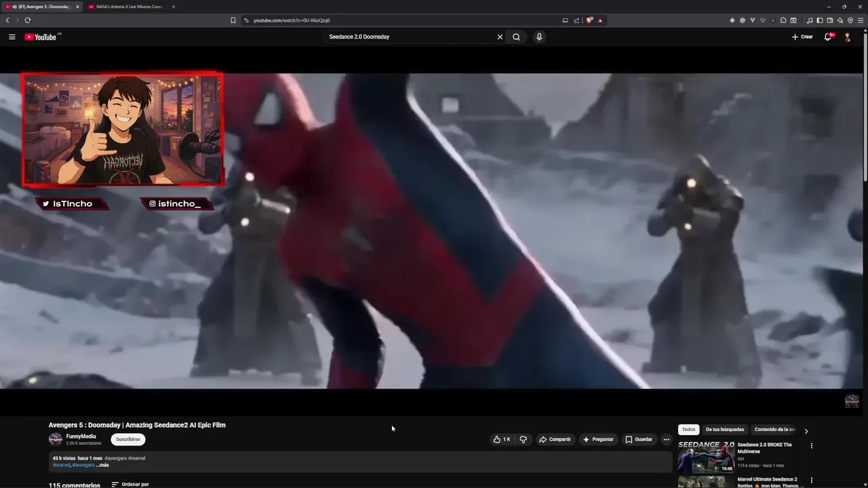Click the channel watermark at the video corner

[x=852, y=401]
